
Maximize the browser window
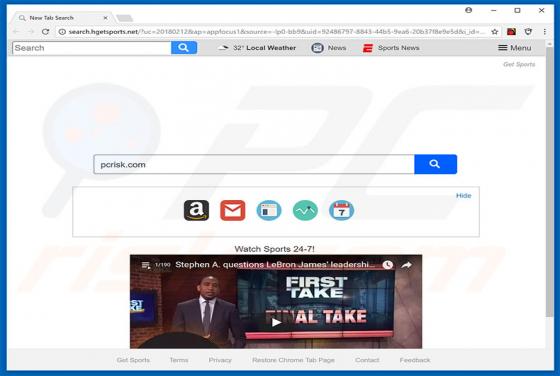click(517, 10)
